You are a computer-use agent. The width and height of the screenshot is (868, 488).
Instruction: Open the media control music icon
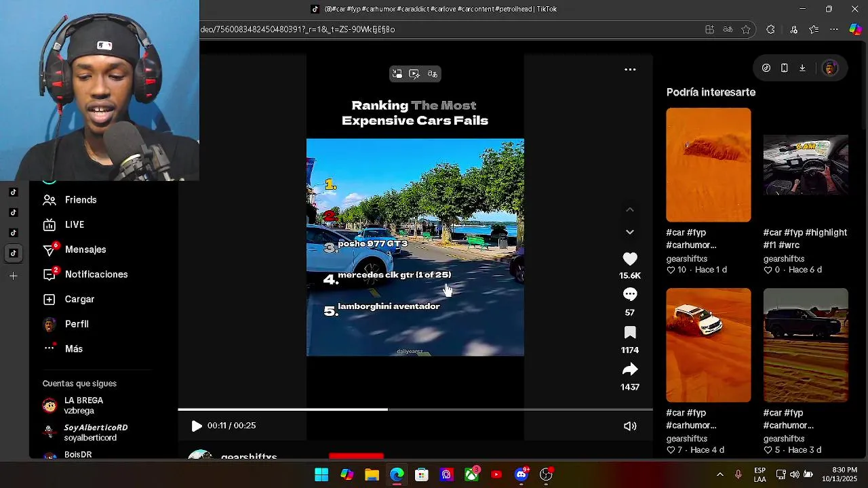coord(793,29)
